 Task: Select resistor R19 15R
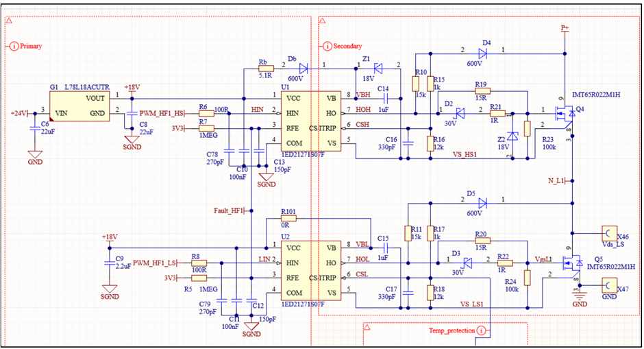tap(482, 91)
